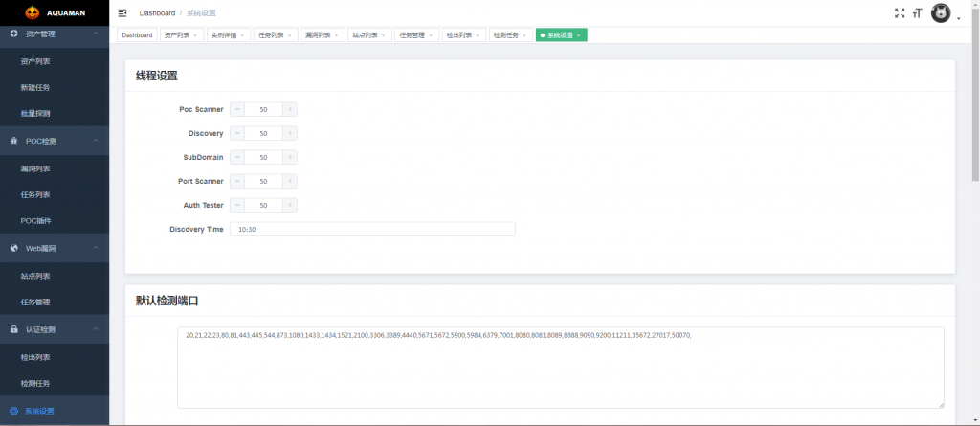This screenshot has height=426, width=980.
Task: Open the font size icon
Action: [918, 13]
